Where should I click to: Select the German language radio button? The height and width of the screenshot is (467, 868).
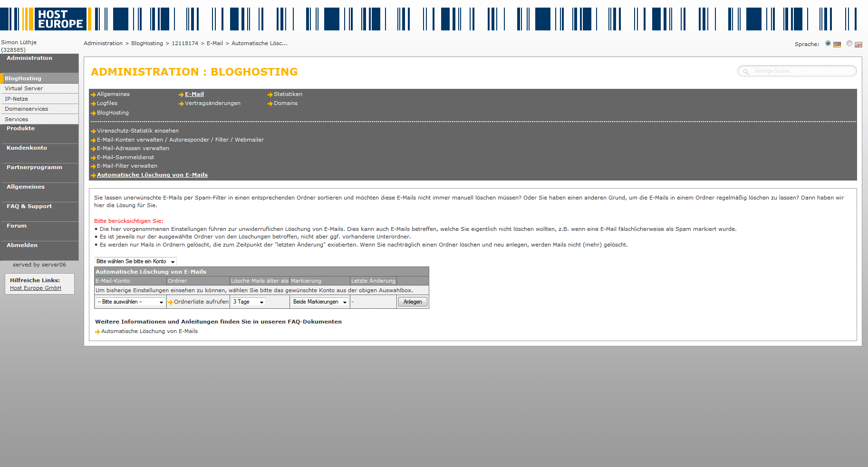828,44
